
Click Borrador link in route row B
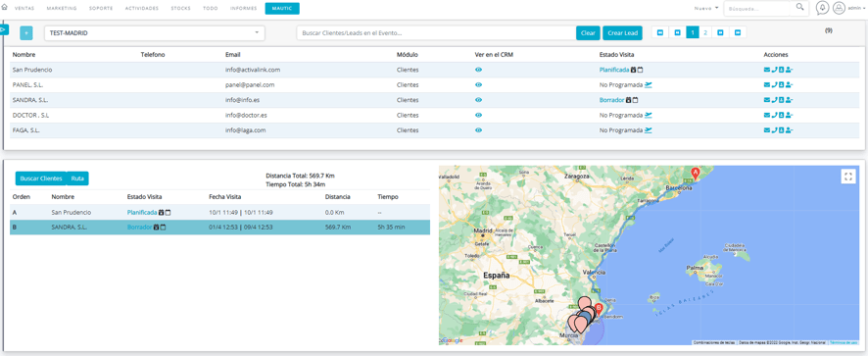(x=139, y=228)
